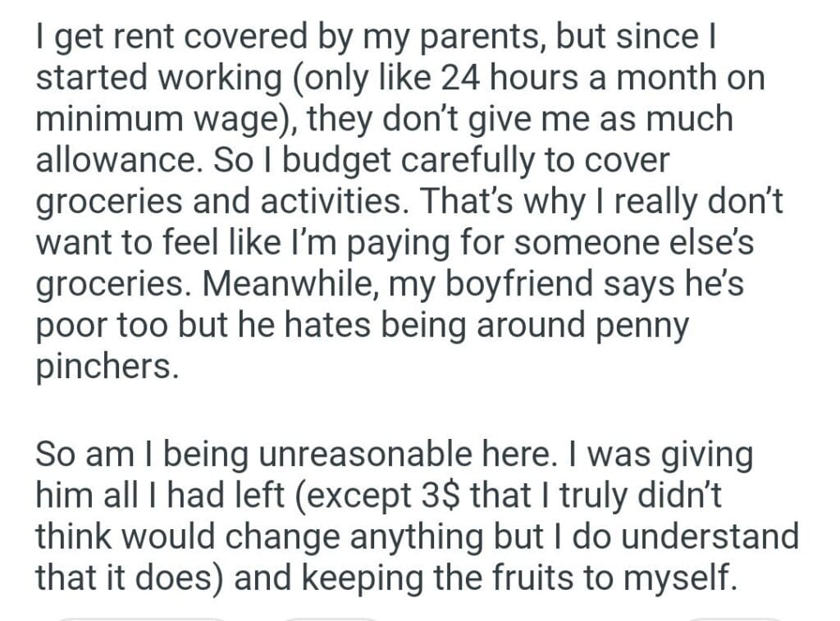Click the word "allowance"

(116, 160)
